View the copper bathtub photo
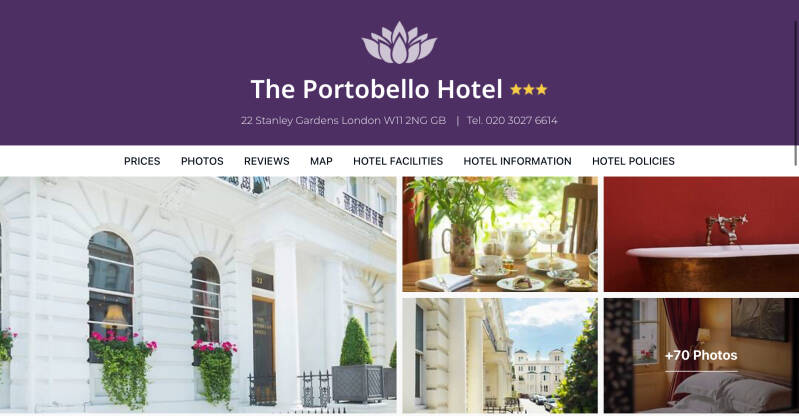The height and width of the screenshot is (416, 799). tap(701, 234)
